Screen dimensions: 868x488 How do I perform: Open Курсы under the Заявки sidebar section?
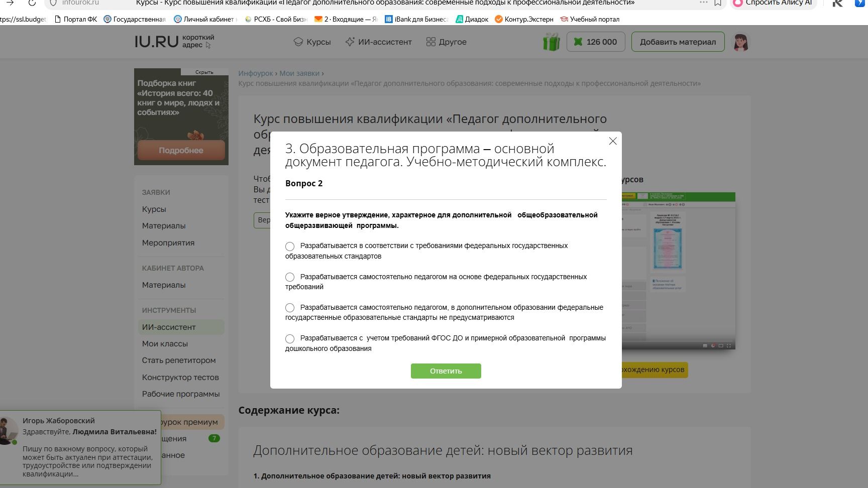coord(154,209)
